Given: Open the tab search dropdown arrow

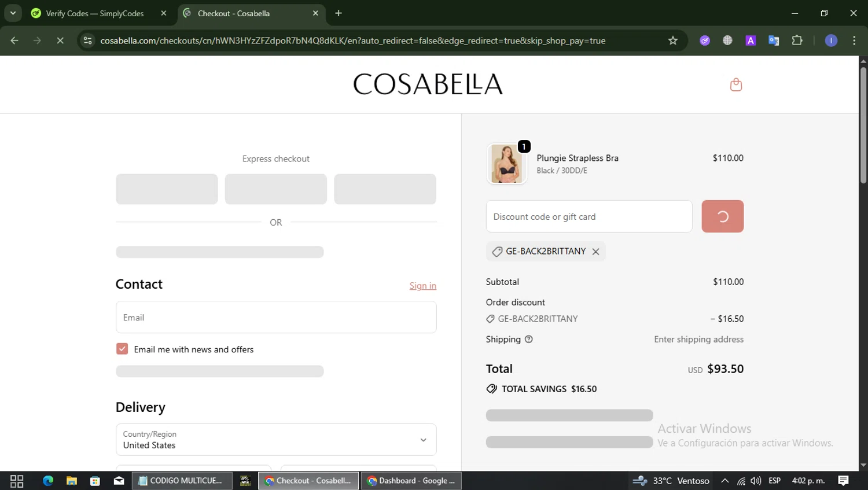Looking at the screenshot, I should pyautogui.click(x=13, y=13).
